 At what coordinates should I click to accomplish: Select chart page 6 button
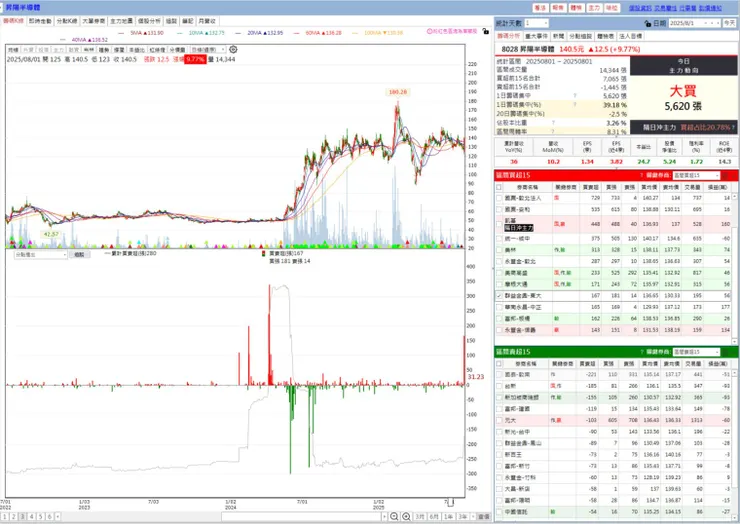pos(50,516)
